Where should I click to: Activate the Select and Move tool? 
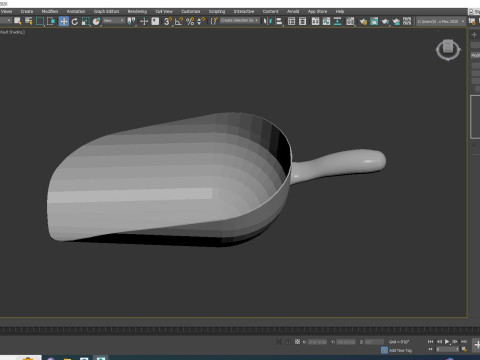pyautogui.click(x=64, y=21)
